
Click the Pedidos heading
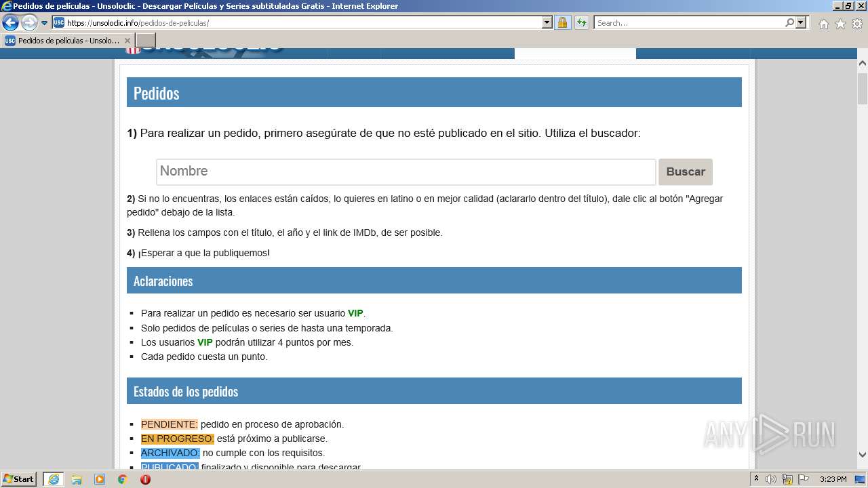[156, 93]
